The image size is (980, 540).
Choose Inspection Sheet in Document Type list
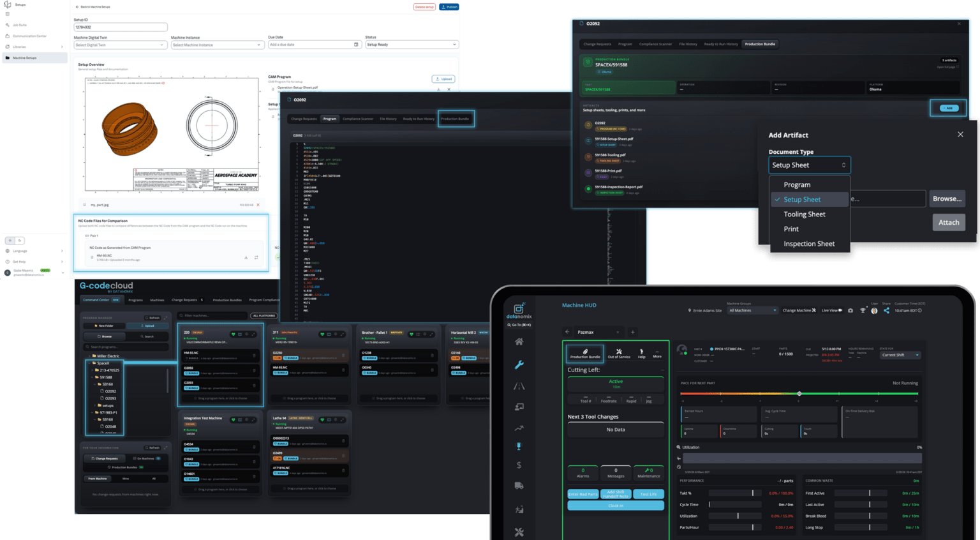tap(809, 244)
